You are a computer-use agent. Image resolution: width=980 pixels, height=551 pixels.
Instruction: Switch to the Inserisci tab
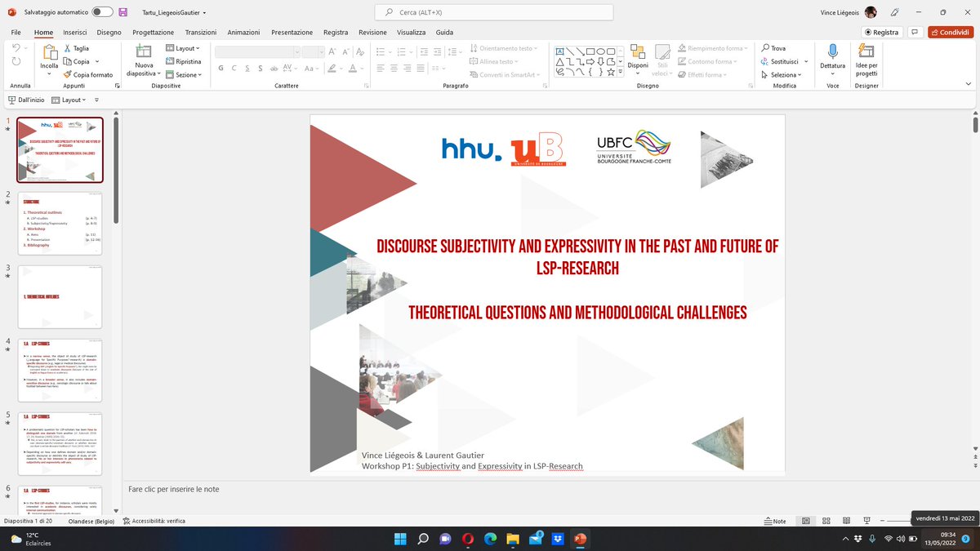[x=75, y=32]
